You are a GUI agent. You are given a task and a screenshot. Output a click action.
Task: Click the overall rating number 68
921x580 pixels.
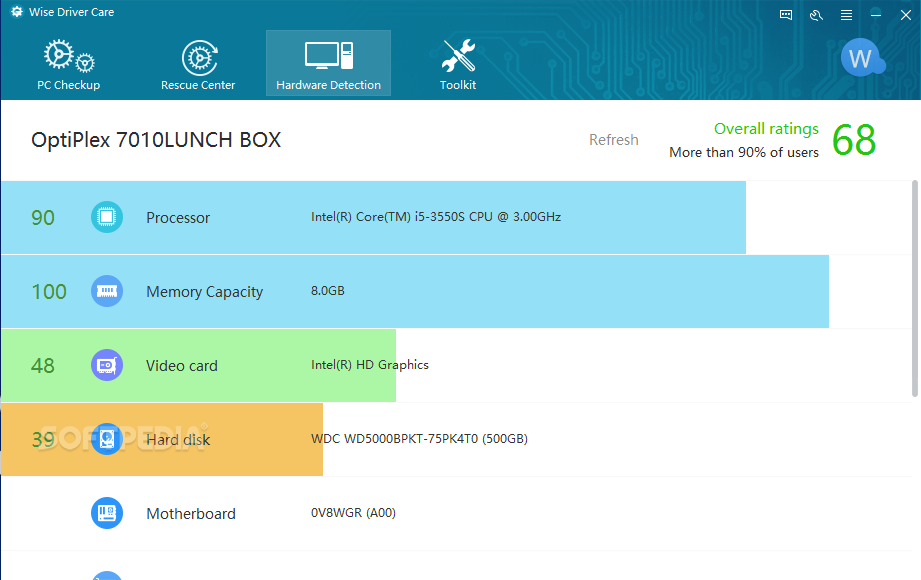click(x=854, y=140)
